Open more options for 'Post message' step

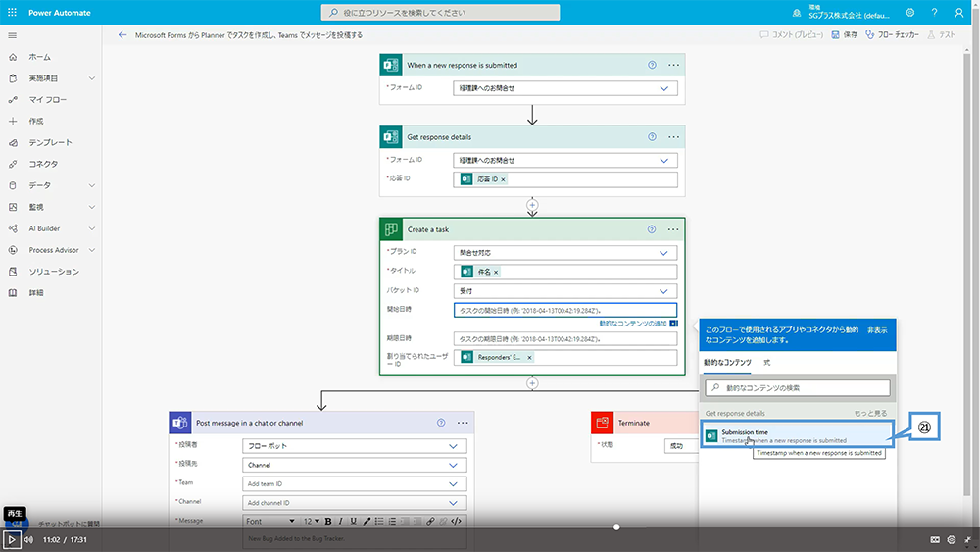463,423
